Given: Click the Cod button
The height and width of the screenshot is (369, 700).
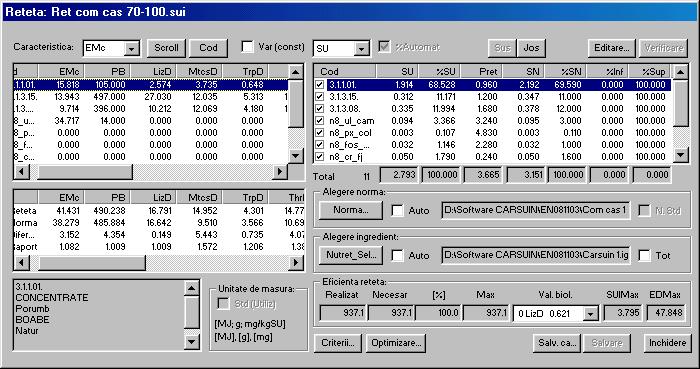Looking at the screenshot, I should [208, 48].
